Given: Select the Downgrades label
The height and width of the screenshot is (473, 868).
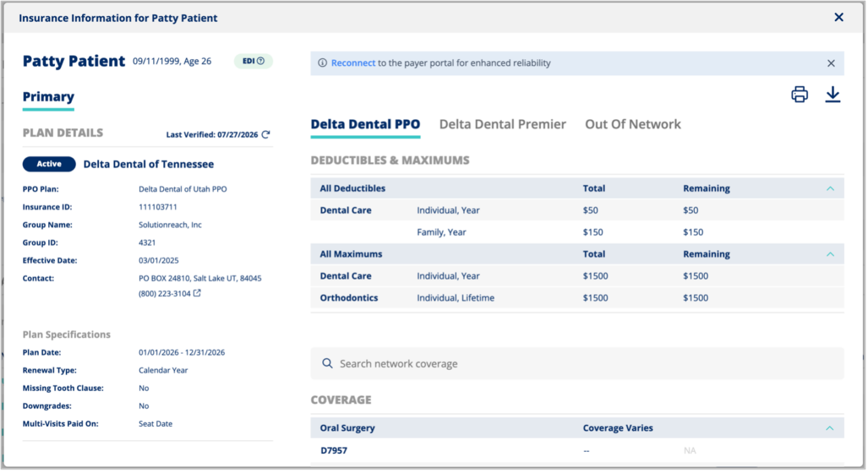Looking at the screenshot, I should pyautogui.click(x=47, y=406).
